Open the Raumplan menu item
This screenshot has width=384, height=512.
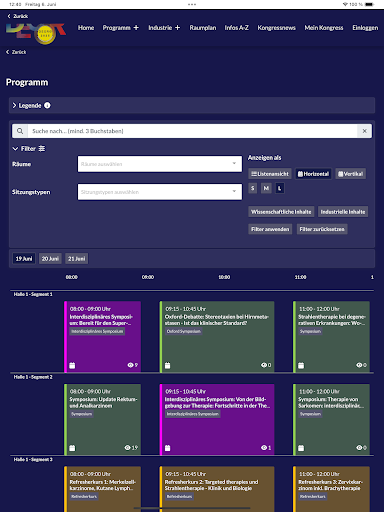tap(203, 28)
